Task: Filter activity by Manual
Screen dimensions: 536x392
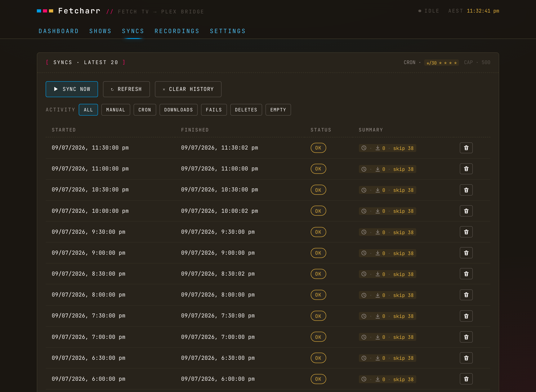Action: (x=116, y=110)
